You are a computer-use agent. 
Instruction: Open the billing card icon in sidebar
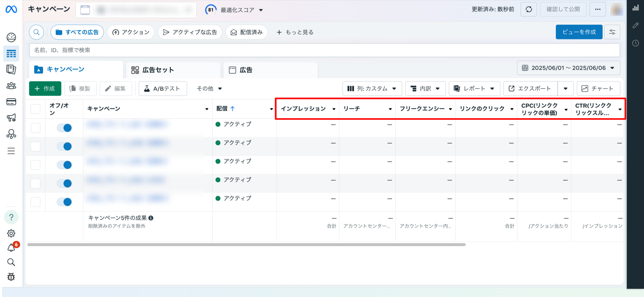click(11, 102)
